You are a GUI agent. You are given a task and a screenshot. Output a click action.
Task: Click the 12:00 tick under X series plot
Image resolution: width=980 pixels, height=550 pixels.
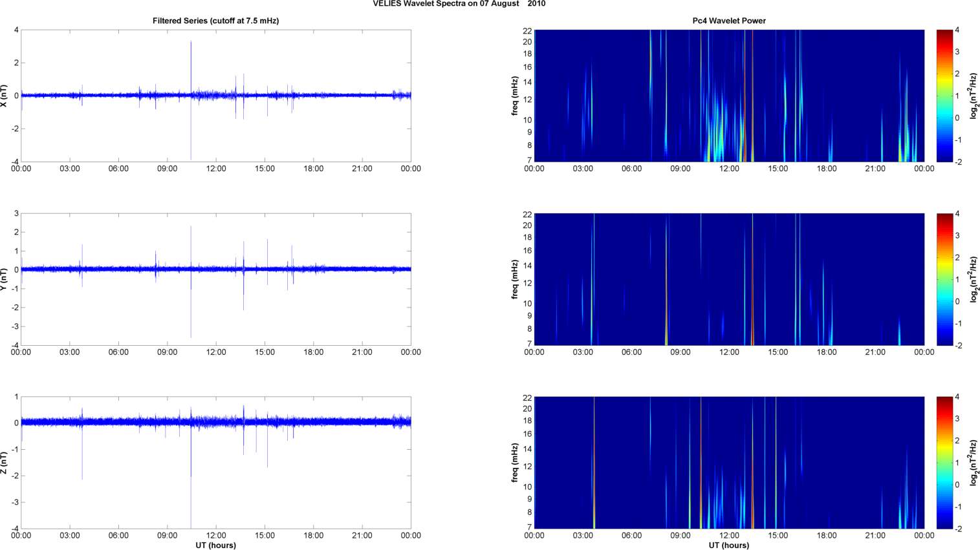[x=216, y=169]
